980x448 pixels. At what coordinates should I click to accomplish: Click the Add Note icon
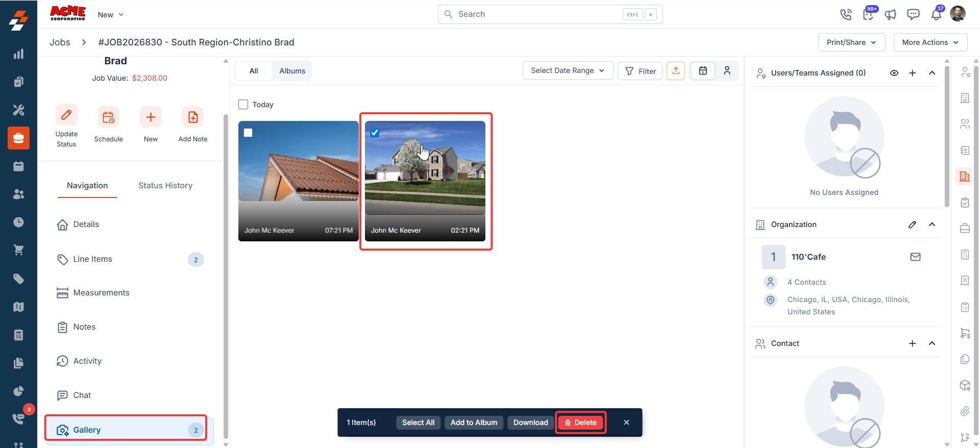[193, 117]
